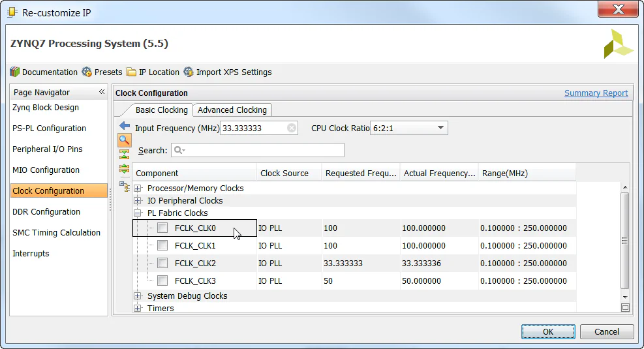Focus the Search text field
This screenshot has width=644, height=349.
pyautogui.click(x=258, y=150)
